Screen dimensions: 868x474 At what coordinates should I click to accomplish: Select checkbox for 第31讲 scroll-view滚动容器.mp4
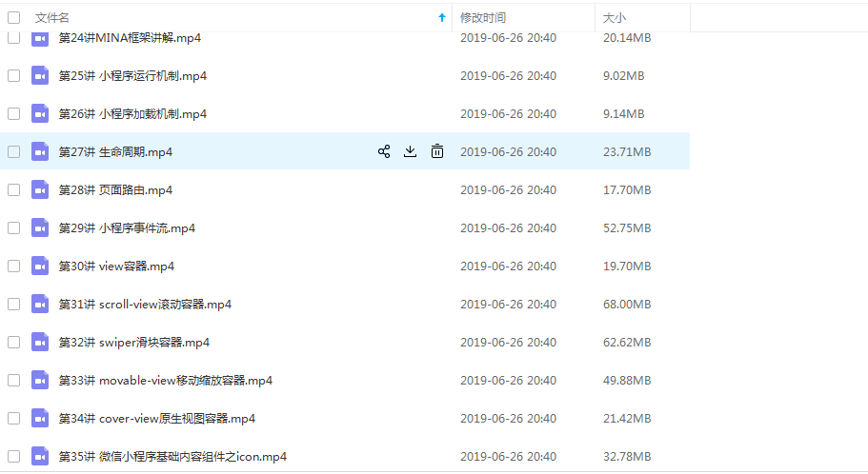tap(13, 304)
